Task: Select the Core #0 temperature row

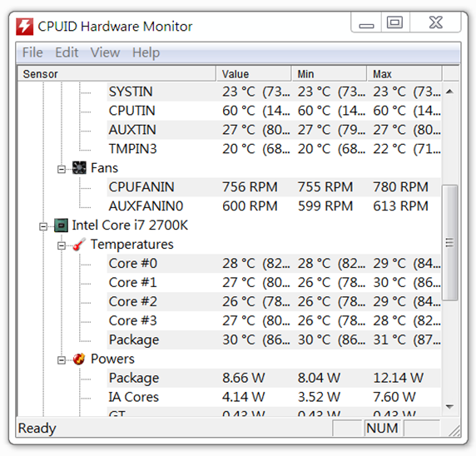Action: (274, 264)
